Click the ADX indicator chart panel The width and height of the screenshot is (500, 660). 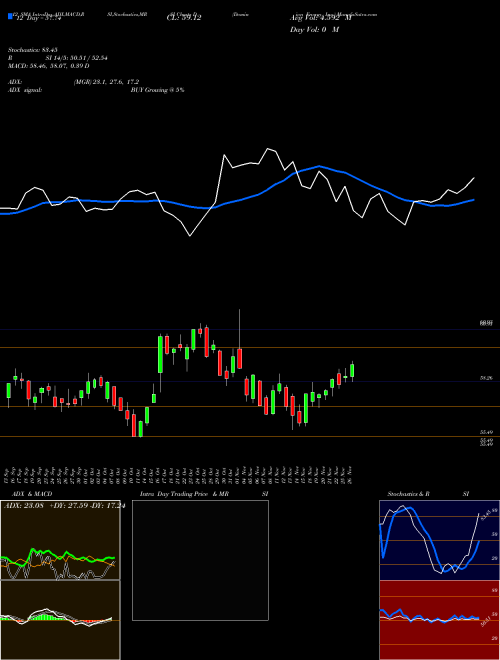[x=60, y=540]
